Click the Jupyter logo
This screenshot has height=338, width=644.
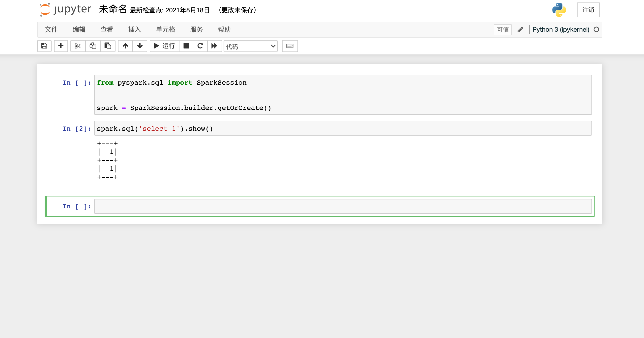click(x=65, y=10)
